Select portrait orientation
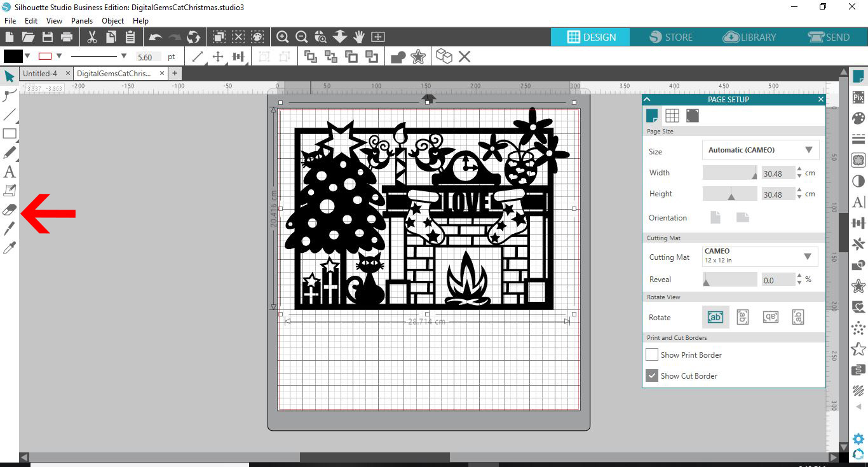The width and height of the screenshot is (868, 467). coord(715,217)
